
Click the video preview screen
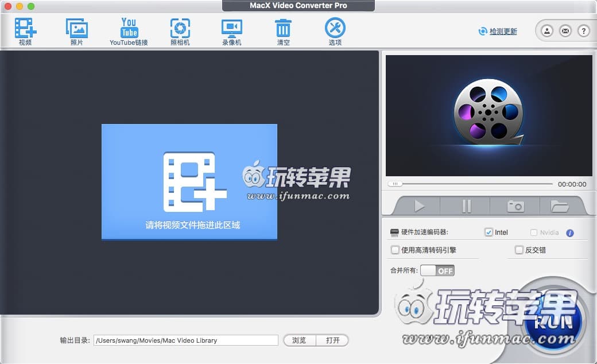(489, 116)
